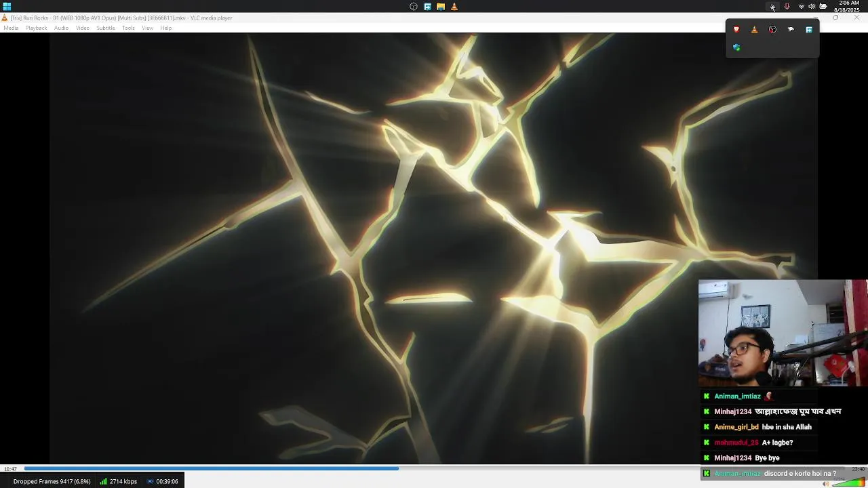
Task: Open the Media menu in VLC
Action: click(x=11, y=28)
